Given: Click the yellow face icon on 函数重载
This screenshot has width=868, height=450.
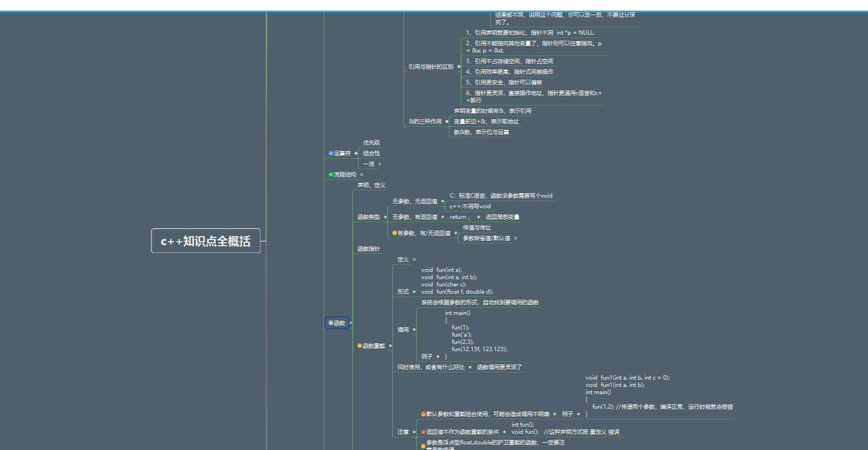Looking at the screenshot, I should [x=360, y=346].
